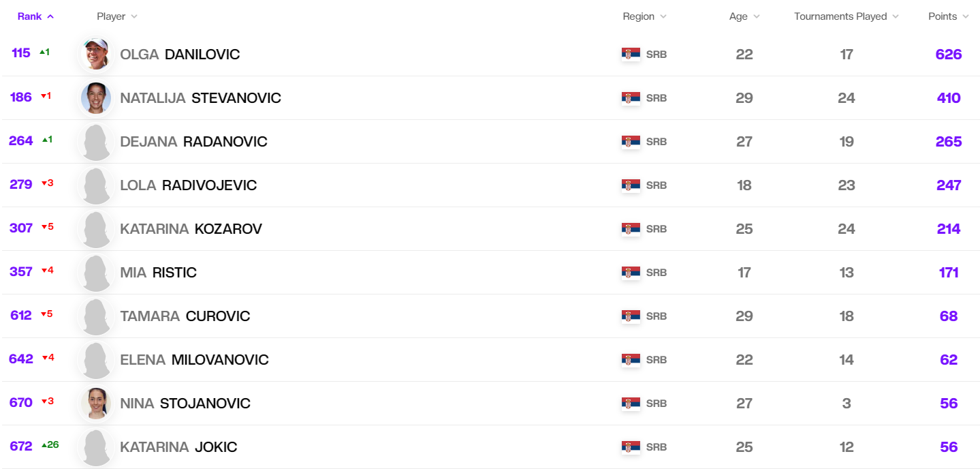Click Nina Stojanovic's profile photo
This screenshot has height=469, width=980.
(96, 404)
